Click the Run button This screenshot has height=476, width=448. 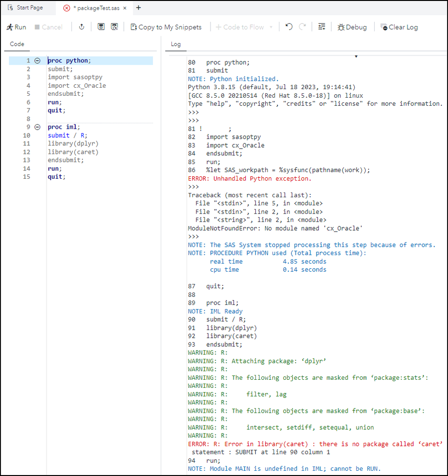tap(16, 27)
